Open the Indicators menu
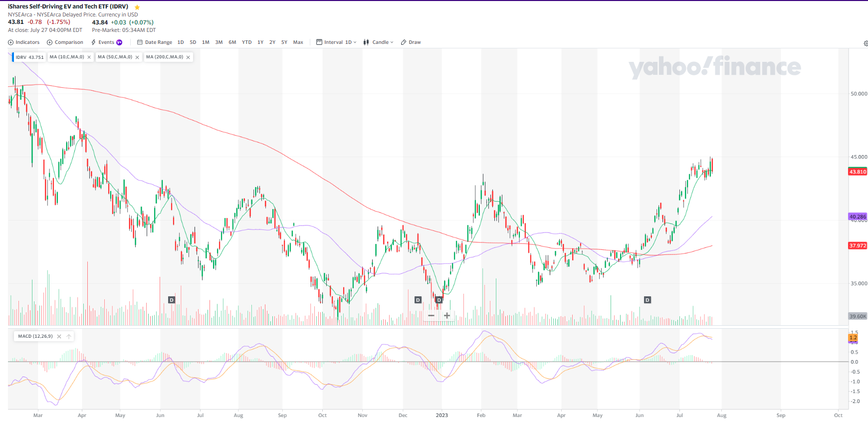Image resolution: width=868 pixels, height=425 pixels. [x=24, y=42]
